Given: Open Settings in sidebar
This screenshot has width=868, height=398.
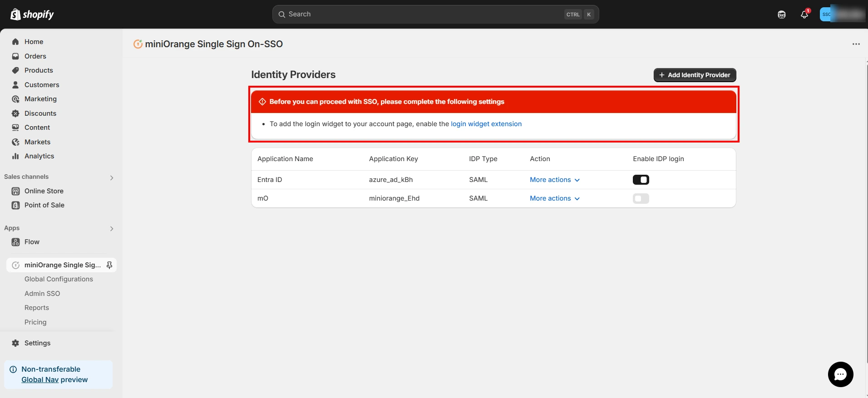Looking at the screenshot, I should [37, 343].
